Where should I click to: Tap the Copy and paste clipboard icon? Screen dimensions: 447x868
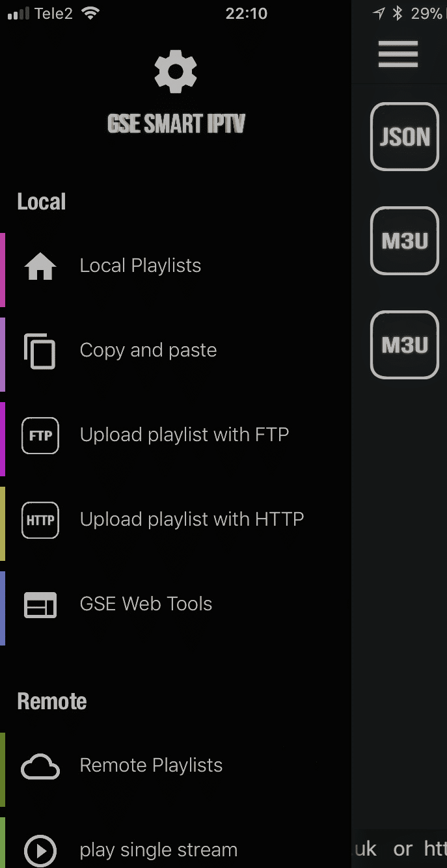click(40, 351)
